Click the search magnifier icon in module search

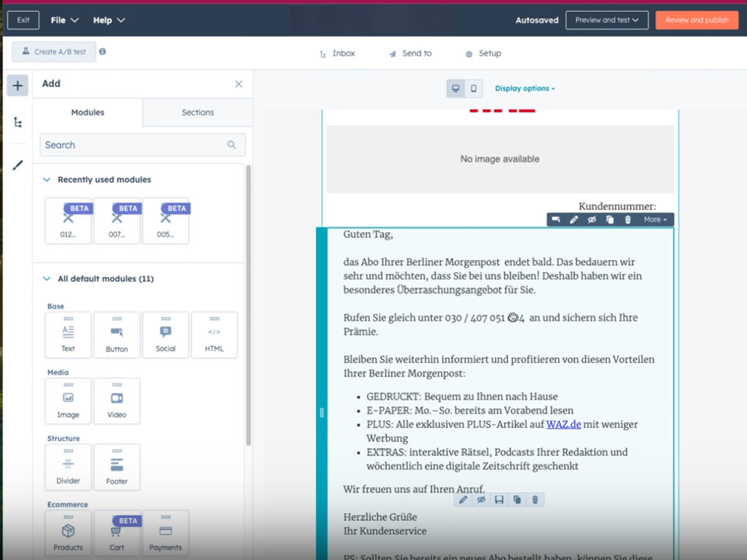232,145
